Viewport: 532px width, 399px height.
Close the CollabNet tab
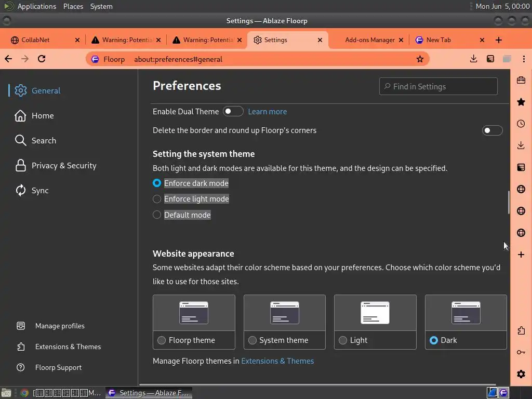click(77, 40)
